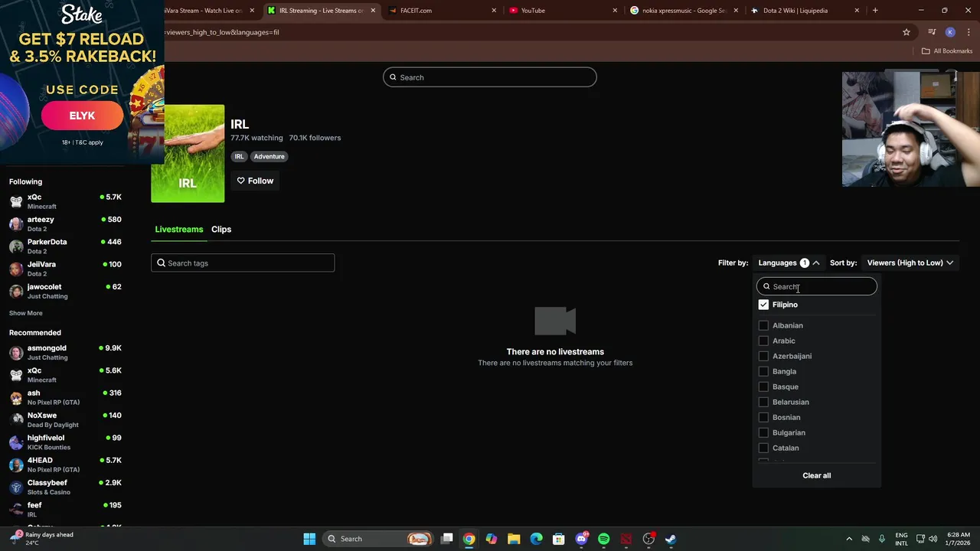Focus the Search tags input
The width and height of the screenshot is (980, 551).
[243, 263]
